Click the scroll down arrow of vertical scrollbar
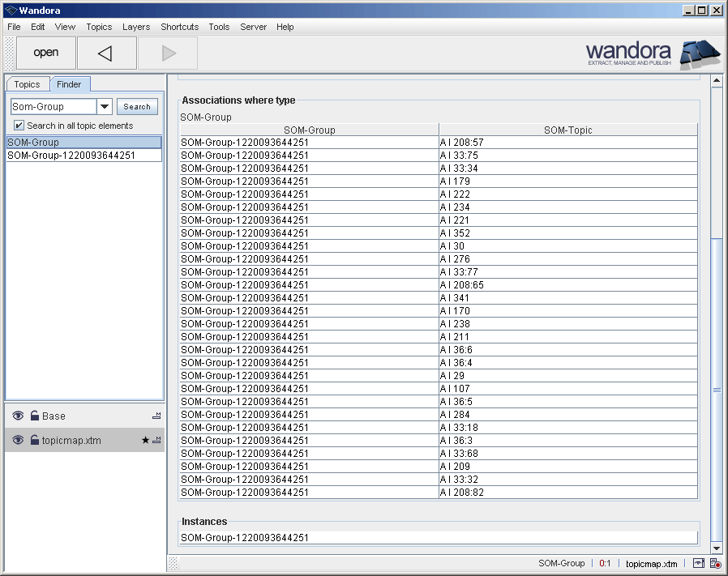 [716, 548]
